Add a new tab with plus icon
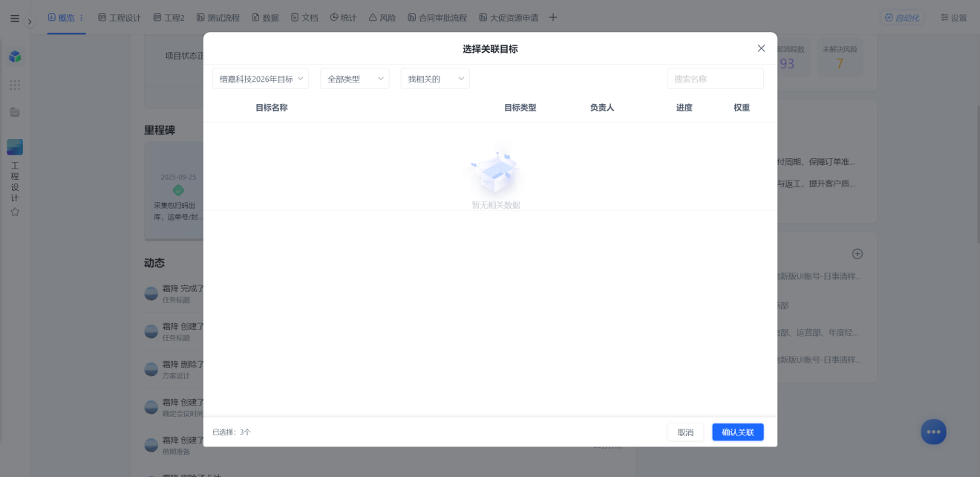Image resolution: width=980 pixels, height=477 pixels. pyautogui.click(x=553, y=18)
